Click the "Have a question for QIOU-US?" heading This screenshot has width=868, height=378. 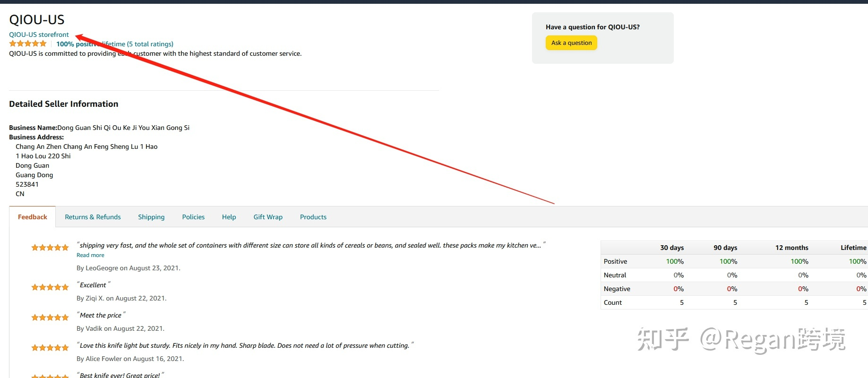tap(593, 27)
